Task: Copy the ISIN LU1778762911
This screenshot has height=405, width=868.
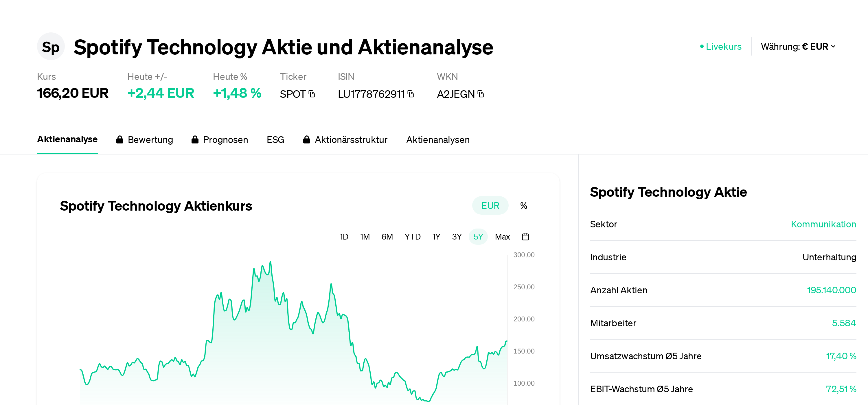Action: click(x=410, y=94)
